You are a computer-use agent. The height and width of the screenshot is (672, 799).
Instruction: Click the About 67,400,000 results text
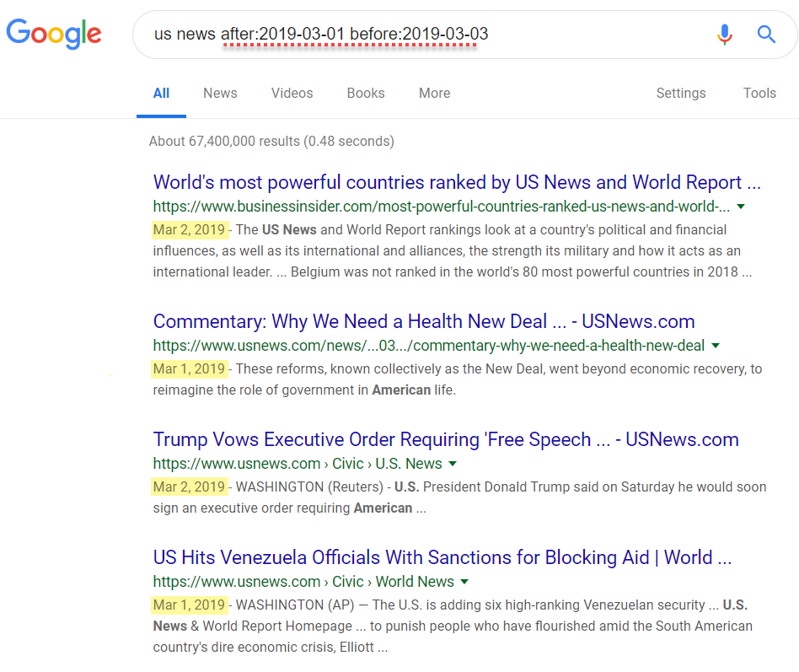(x=271, y=142)
